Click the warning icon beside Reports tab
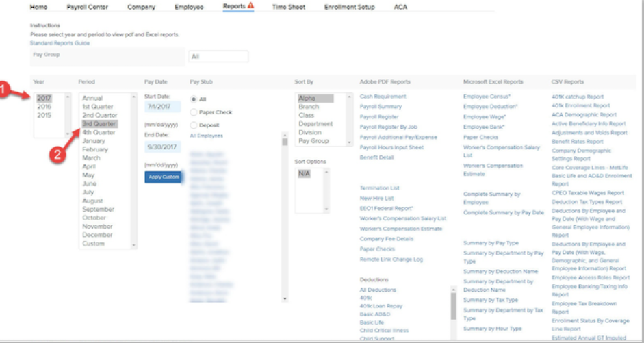 click(x=250, y=5)
